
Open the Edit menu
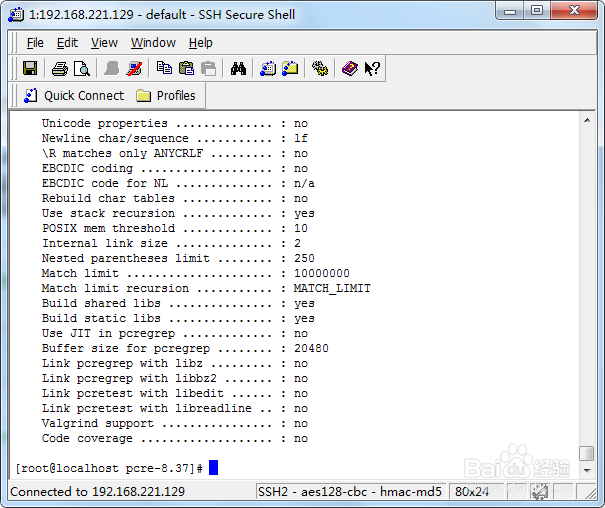[67, 43]
